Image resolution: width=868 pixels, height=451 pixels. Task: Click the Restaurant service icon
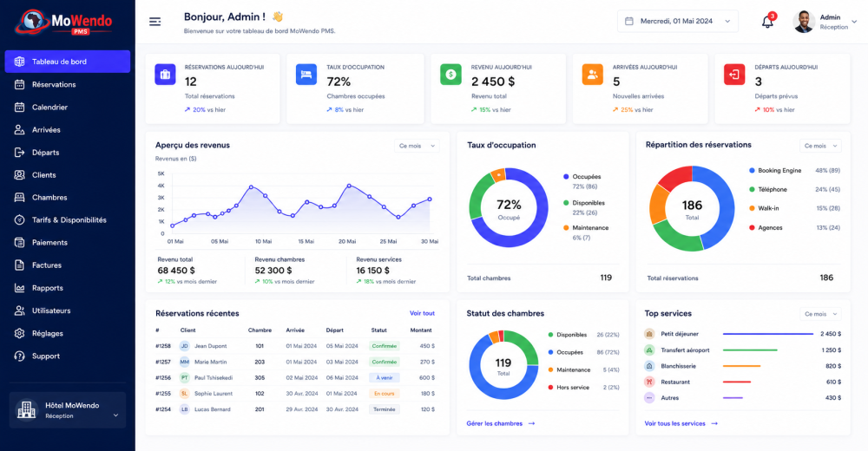[649, 382]
